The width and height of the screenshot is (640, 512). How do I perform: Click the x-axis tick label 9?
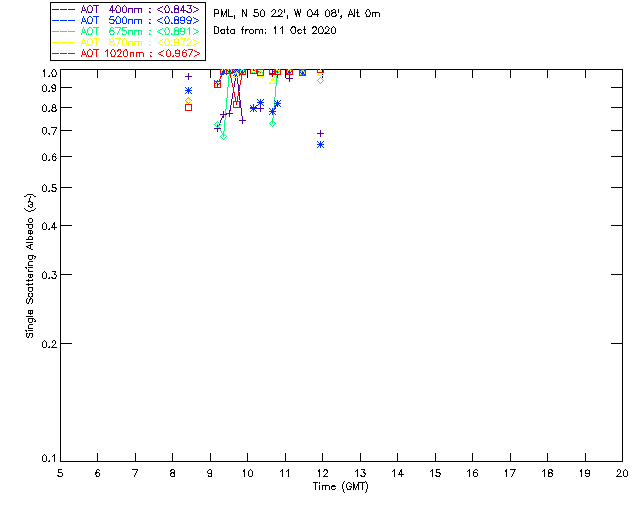[x=210, y=473]
